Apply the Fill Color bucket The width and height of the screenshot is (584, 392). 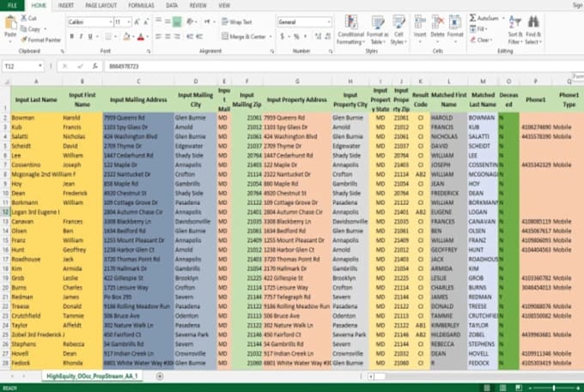click(x=126, y=36)
